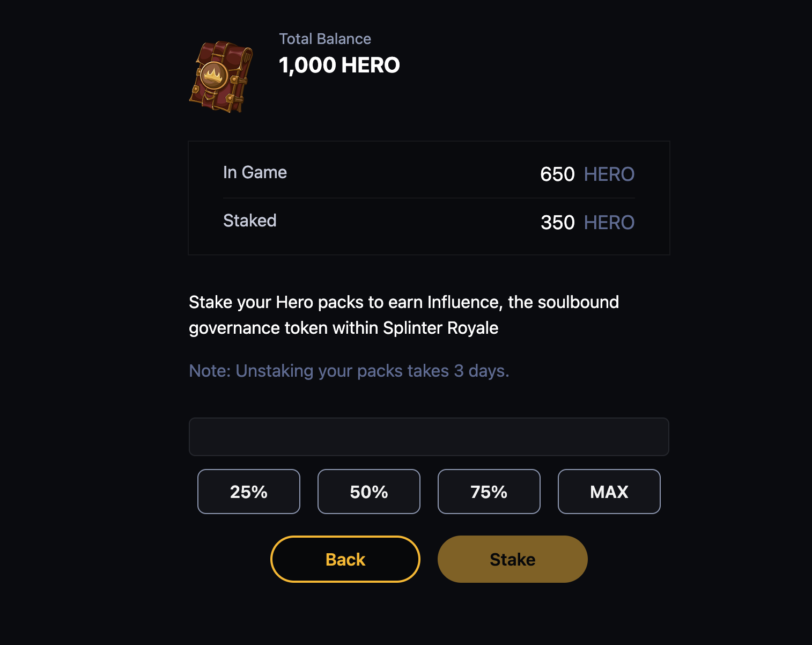Select the In Game row label
This screenshot has height=645, width=812.
255,172
